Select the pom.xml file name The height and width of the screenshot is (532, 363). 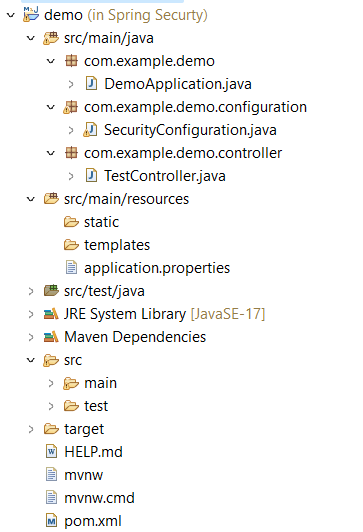[x=93, y=521]
